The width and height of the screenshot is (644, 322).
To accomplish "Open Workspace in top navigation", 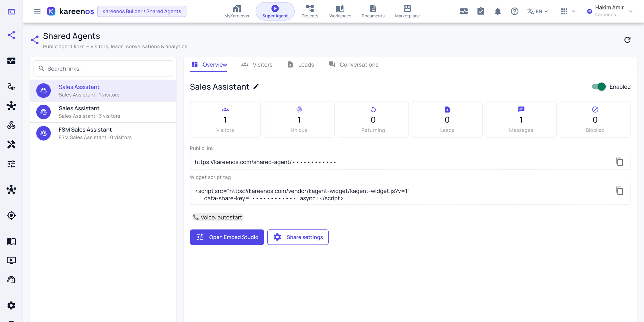I will click(x=340, y=11).
